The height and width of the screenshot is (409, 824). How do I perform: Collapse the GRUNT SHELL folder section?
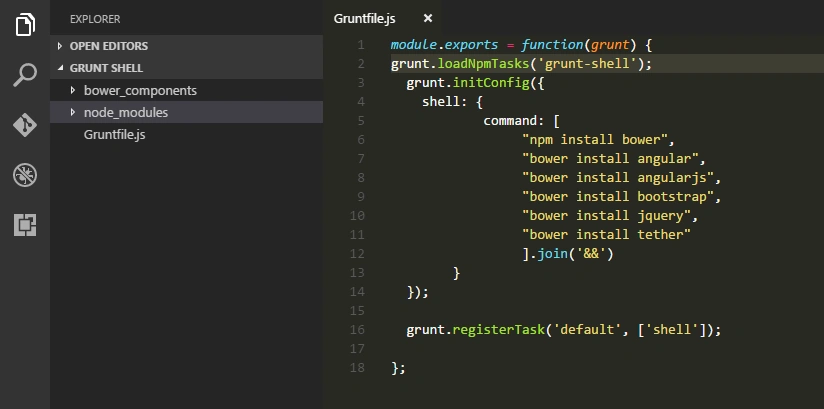pyautogui.click(x=60, y=68)
